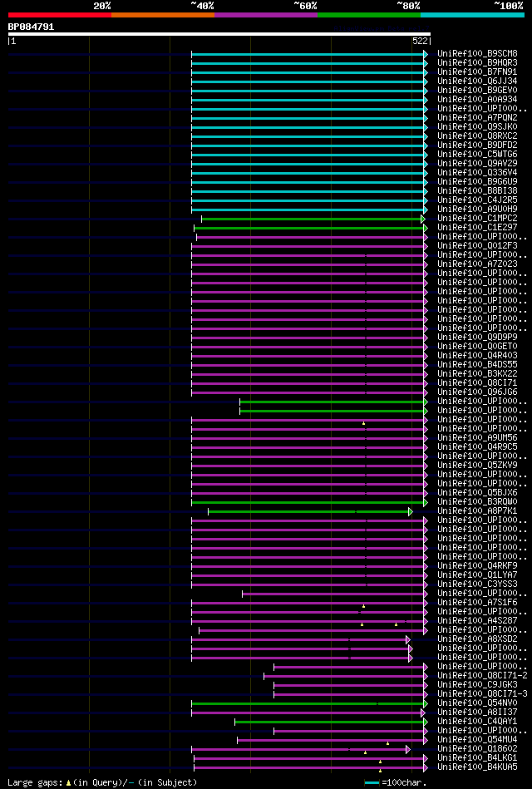
Task: Open hit UniRef100_Q9AV29
Action: tap(477, 164)
